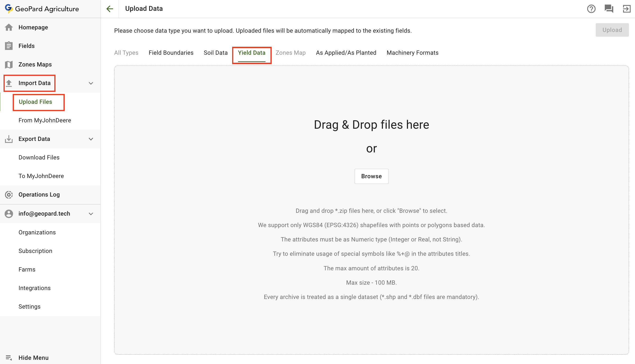Viewport: 635px width, 364px height.
Task: Click the GeoPard Agriculture logo
Action: pyautogui.click(x=42, y=9)
